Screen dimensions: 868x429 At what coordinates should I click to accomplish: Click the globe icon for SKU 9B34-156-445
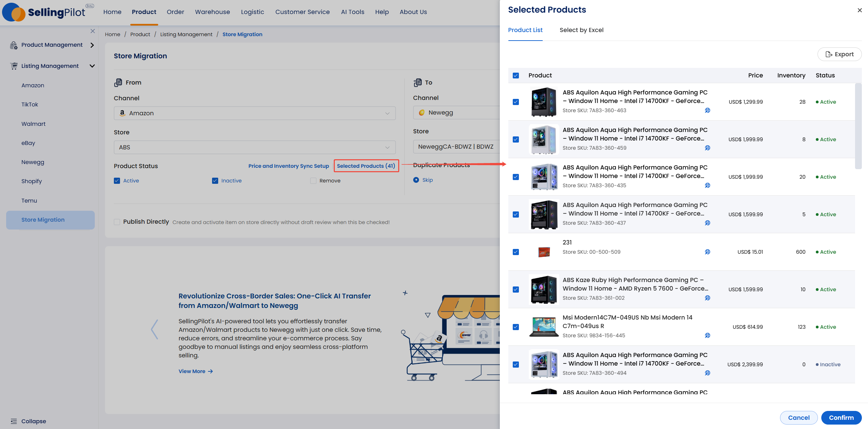coord(707,335)
